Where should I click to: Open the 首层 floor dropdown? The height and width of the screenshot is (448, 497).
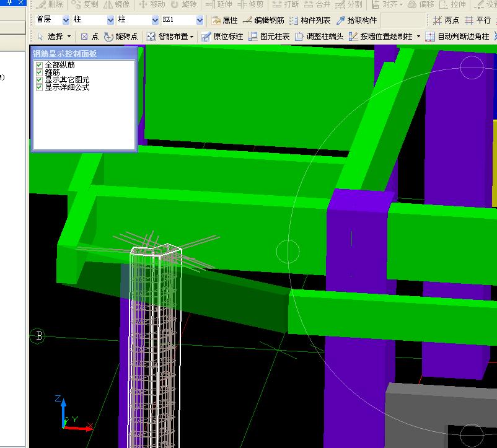pos(66,20)
